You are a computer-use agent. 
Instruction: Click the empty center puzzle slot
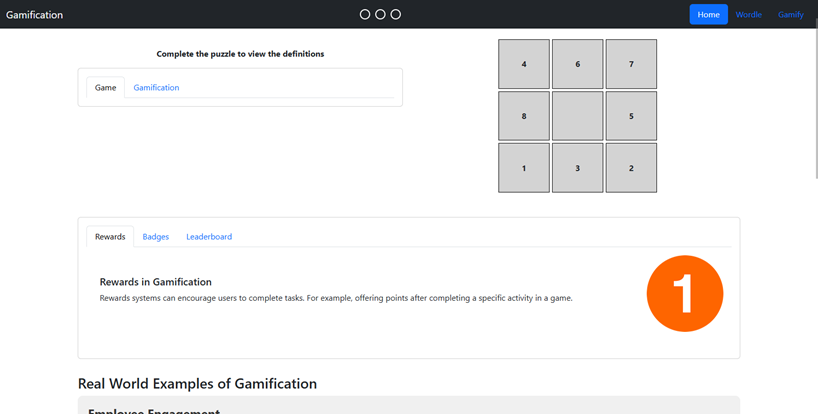pos(578,116)
